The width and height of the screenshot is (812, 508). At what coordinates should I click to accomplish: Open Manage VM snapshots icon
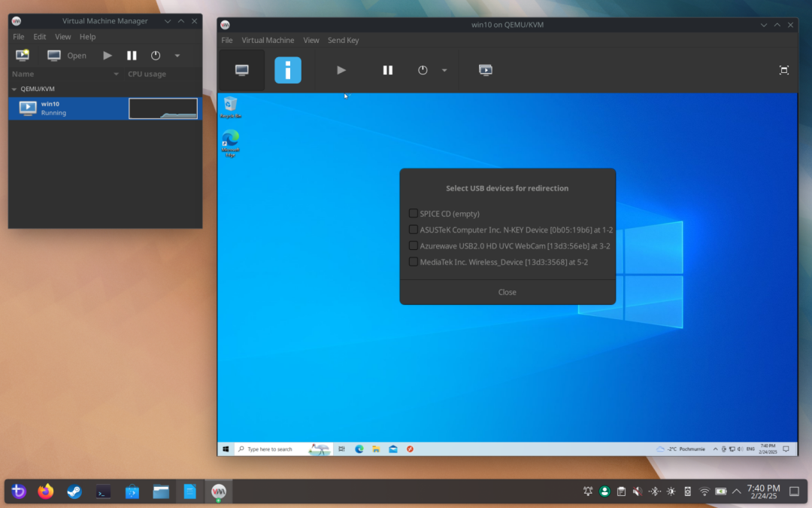[x=485, y=70]
